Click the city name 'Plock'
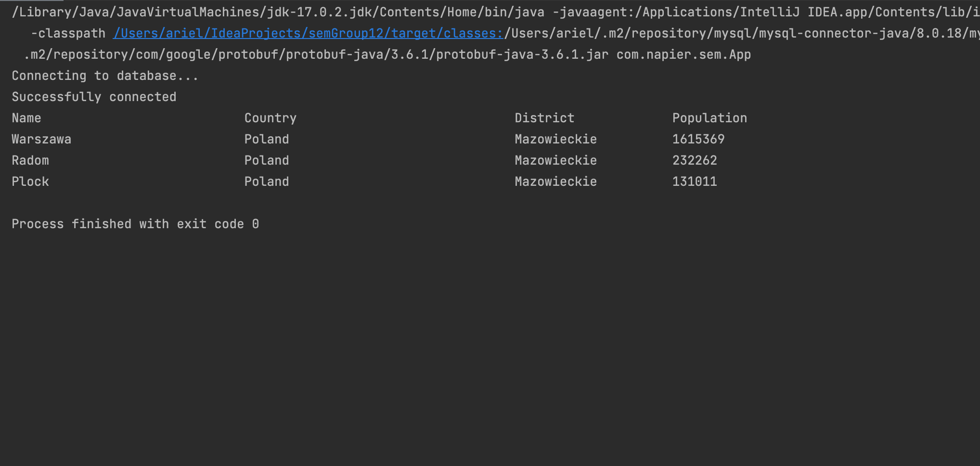 pos(30,181)
